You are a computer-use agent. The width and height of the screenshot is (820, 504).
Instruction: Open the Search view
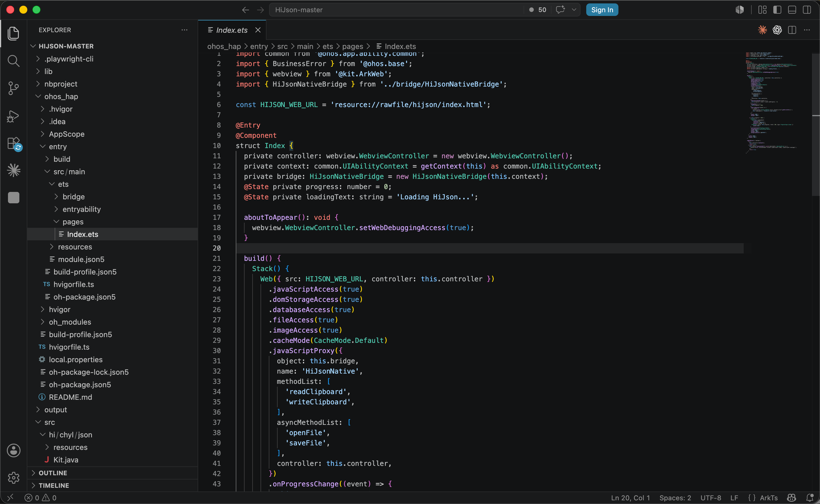(13, 61)
